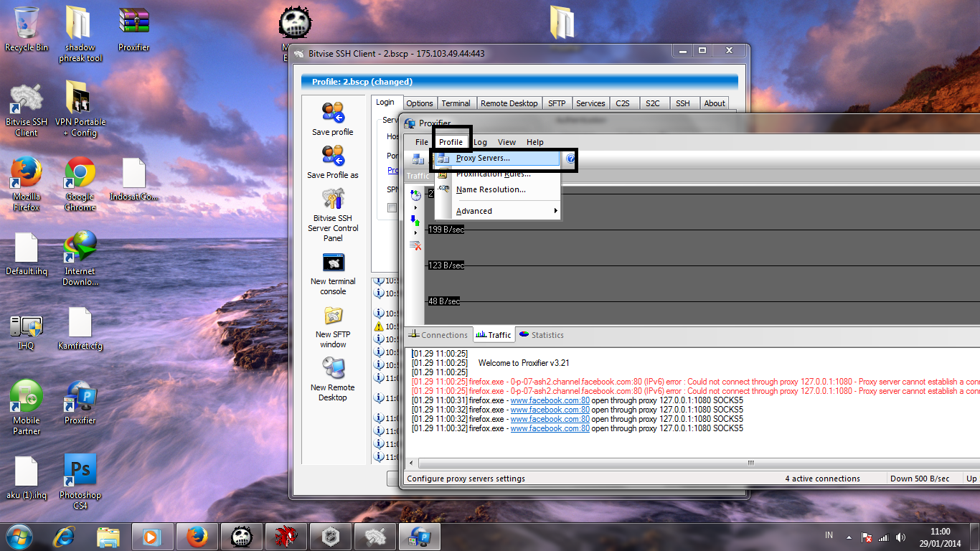Click the Profile menu in Proxifier

(x=451, y=142)
